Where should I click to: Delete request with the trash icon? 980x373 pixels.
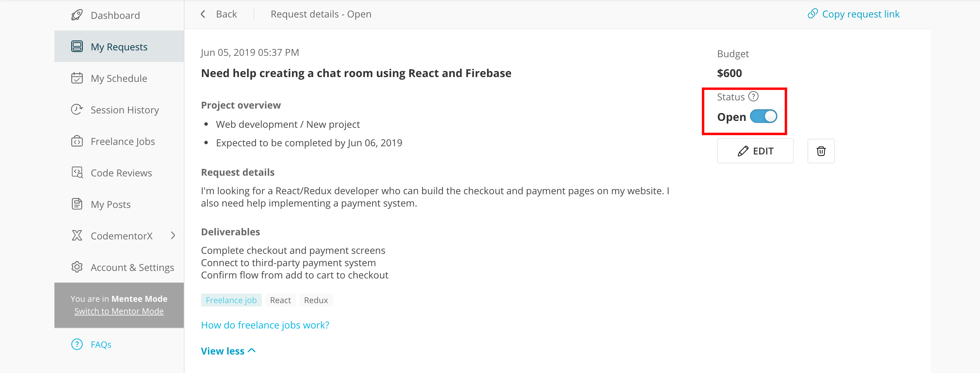[821, 151]
